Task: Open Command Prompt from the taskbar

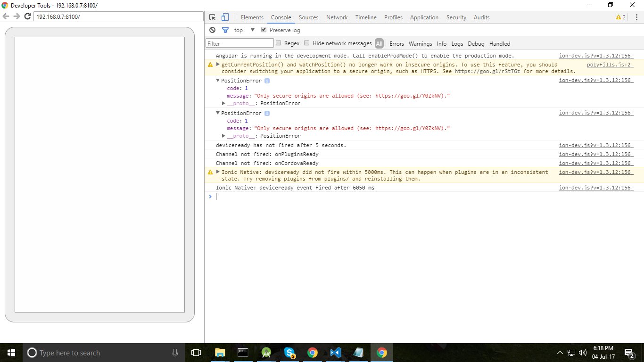Action: pos(243,353)
